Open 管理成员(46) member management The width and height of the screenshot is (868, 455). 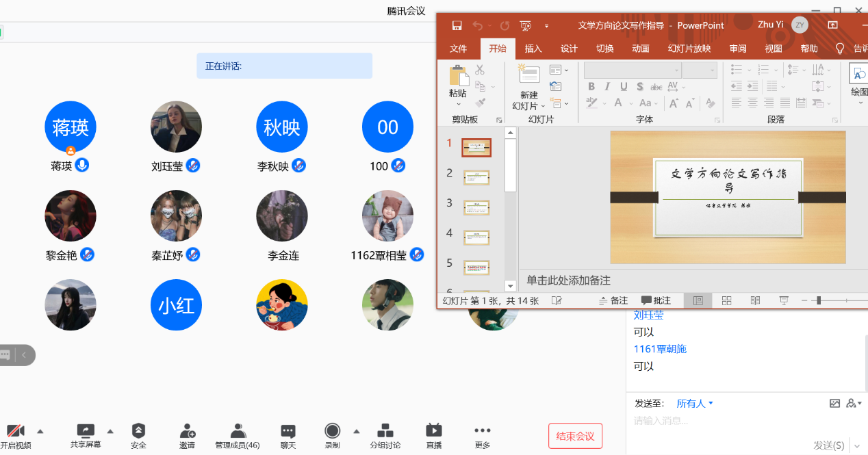[238, 431]
